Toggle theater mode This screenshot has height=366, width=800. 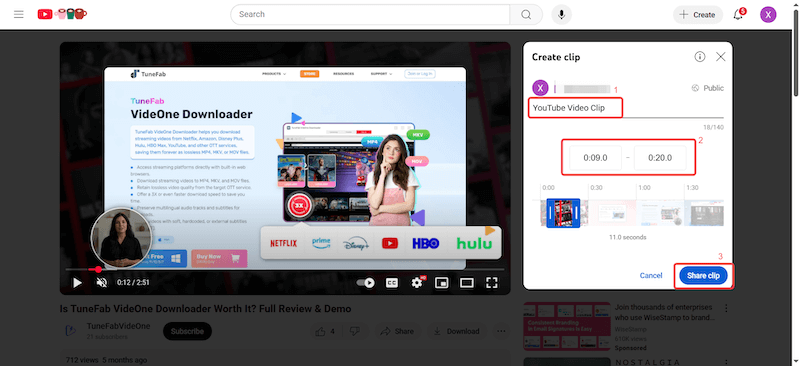pos(466,282)
